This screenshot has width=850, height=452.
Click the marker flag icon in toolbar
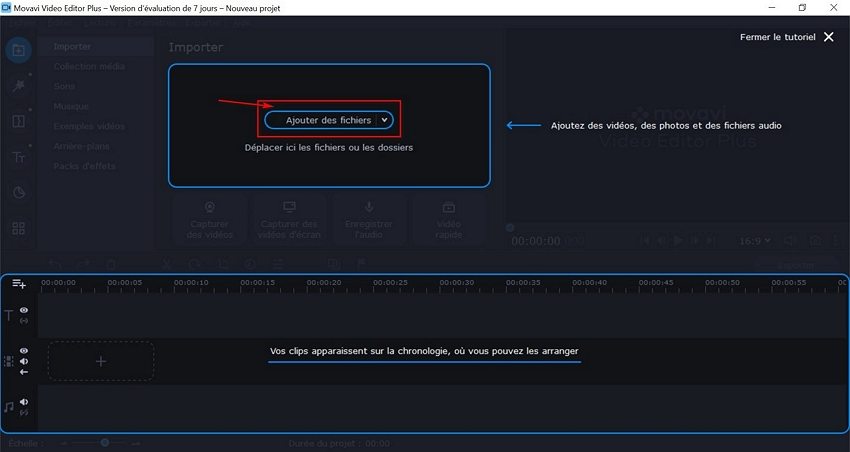pyautogui.click(x=361, y=264)
